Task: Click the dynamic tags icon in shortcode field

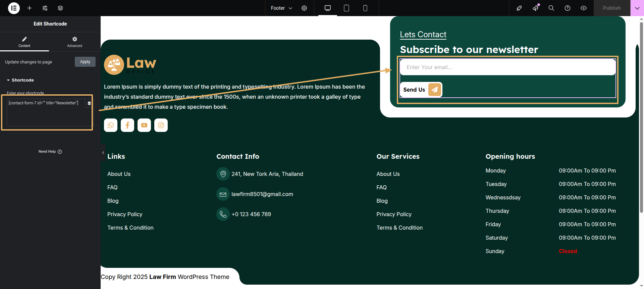Action: 89,103
